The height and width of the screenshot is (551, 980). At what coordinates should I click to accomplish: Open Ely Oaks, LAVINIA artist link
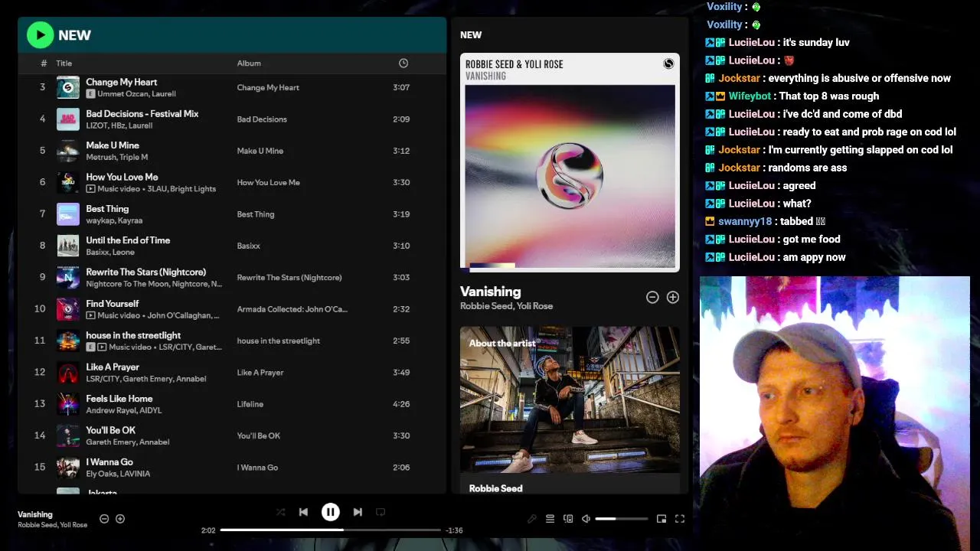118,474
